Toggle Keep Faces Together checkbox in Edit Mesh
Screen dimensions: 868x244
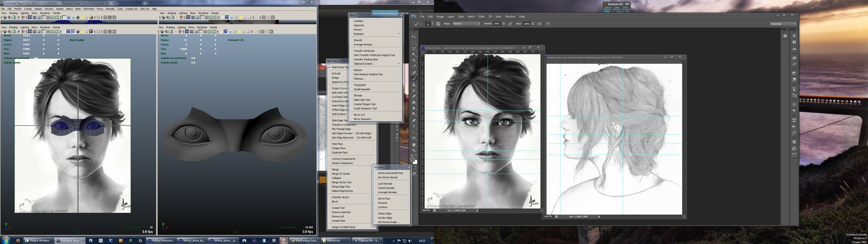click(x=330, y=67)
